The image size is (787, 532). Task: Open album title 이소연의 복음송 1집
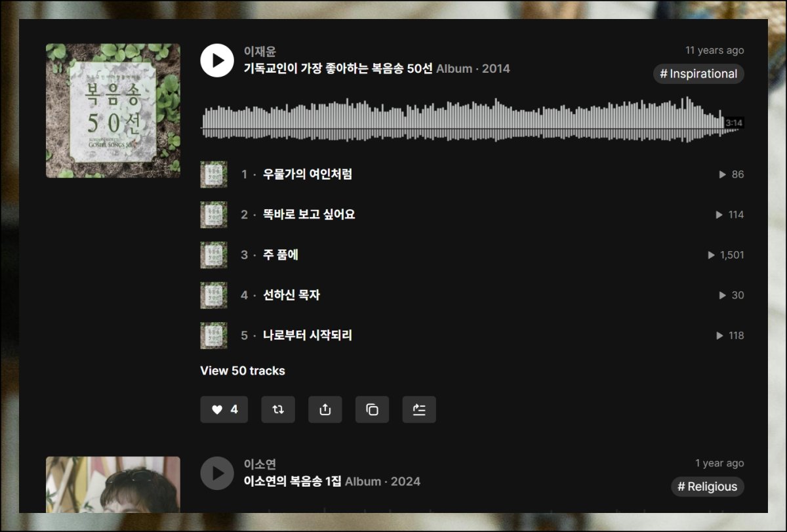293,481
